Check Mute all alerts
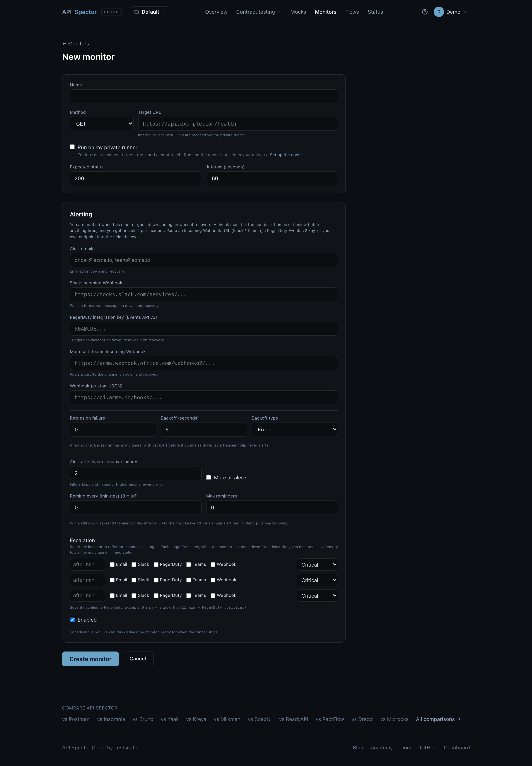 (x=209, y=478)
